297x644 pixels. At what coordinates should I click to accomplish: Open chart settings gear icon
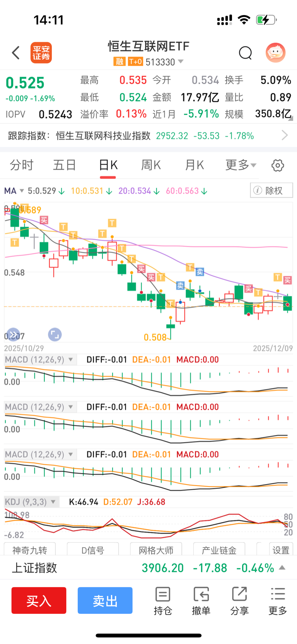(278, 165)
